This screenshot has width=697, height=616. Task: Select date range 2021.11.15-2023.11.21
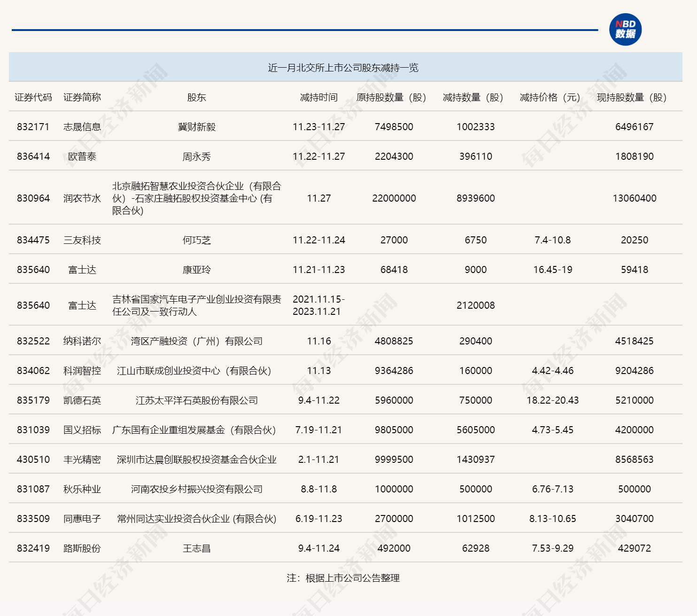click(x=319, y=305)
